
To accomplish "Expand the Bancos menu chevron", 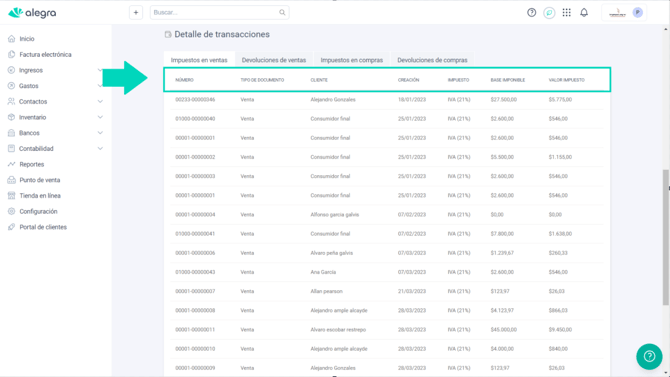I will (100, 133).
